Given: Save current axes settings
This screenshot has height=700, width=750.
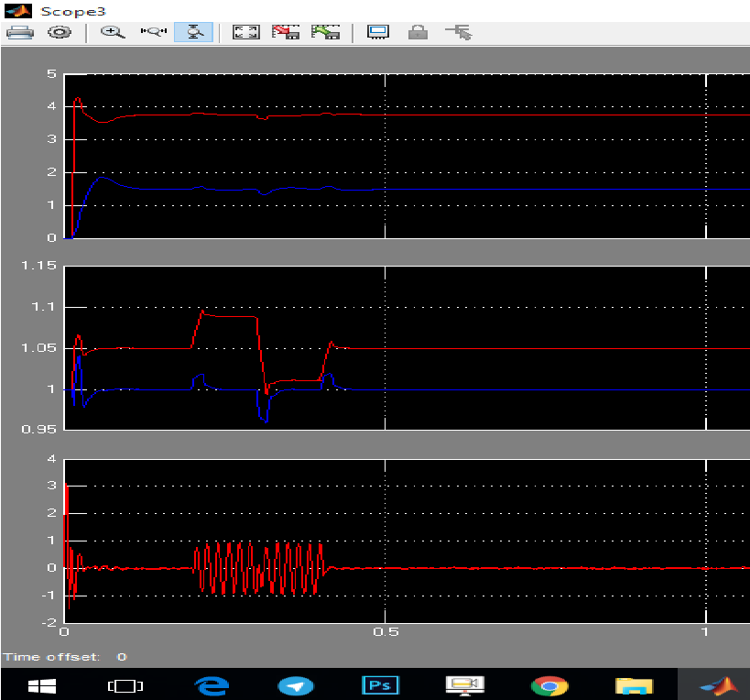Looking at the screenshot, I should point(286,32).
